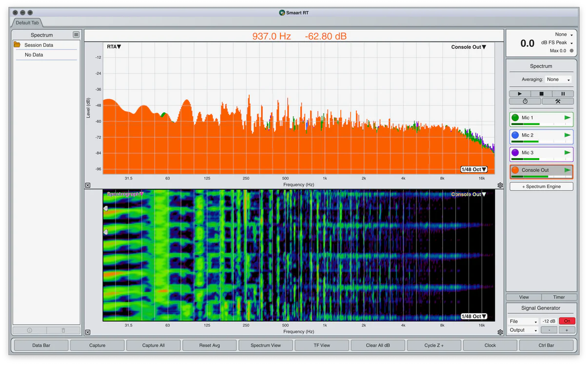The width and height of the screenshot is (588, 365).
Task: Open RTA plot settings gear icon
Action: pyautogui.click(x=500, y=185)
